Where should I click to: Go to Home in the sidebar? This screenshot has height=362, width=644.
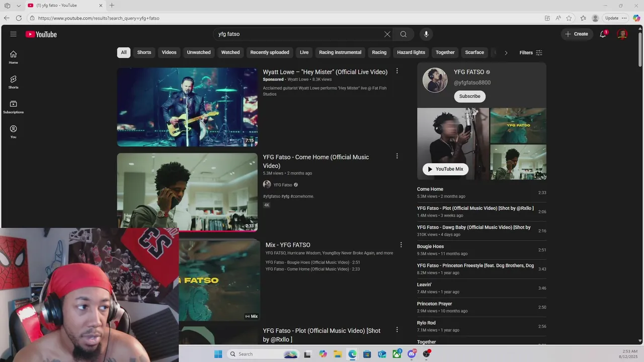pos(13,57)
